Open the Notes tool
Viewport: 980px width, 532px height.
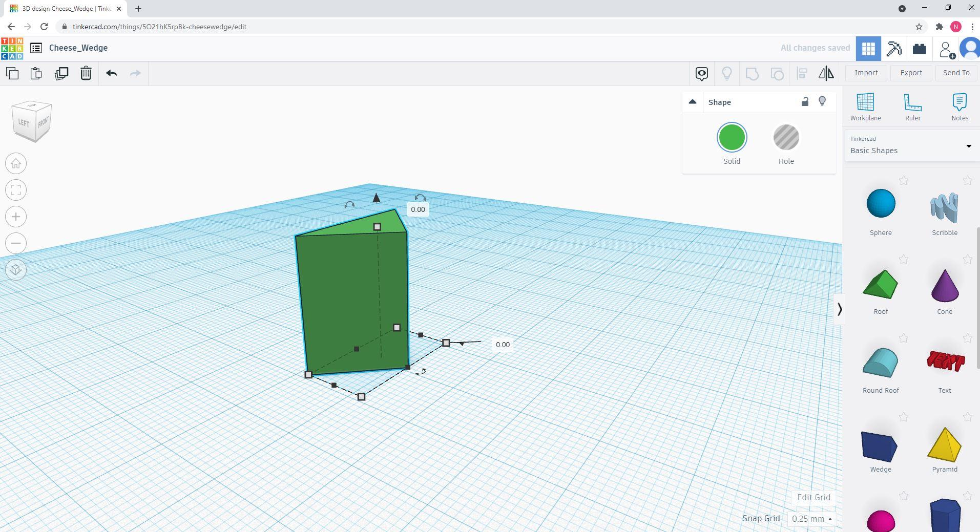[x=960, y=107]
